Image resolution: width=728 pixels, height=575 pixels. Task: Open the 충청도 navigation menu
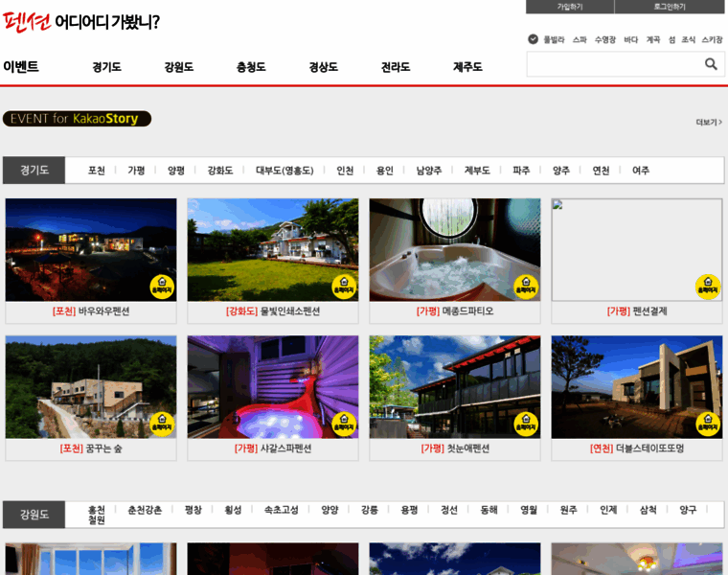251,67
